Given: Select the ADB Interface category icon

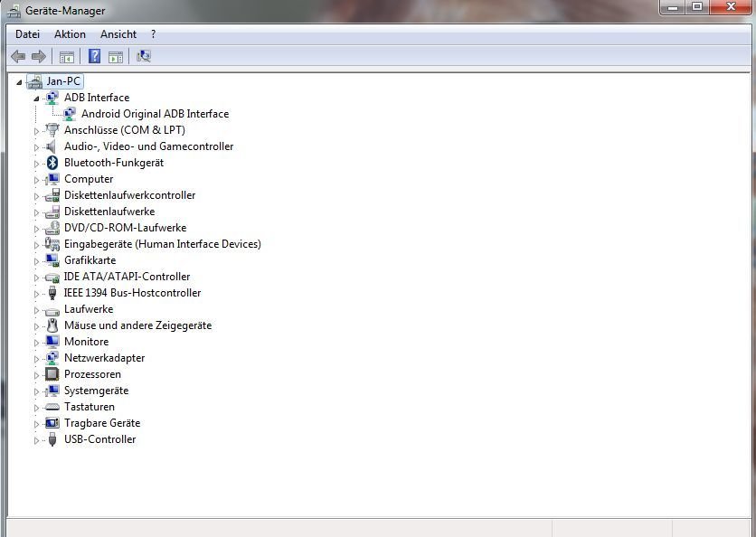Looking at the screenshot, I should click(52, 98).
